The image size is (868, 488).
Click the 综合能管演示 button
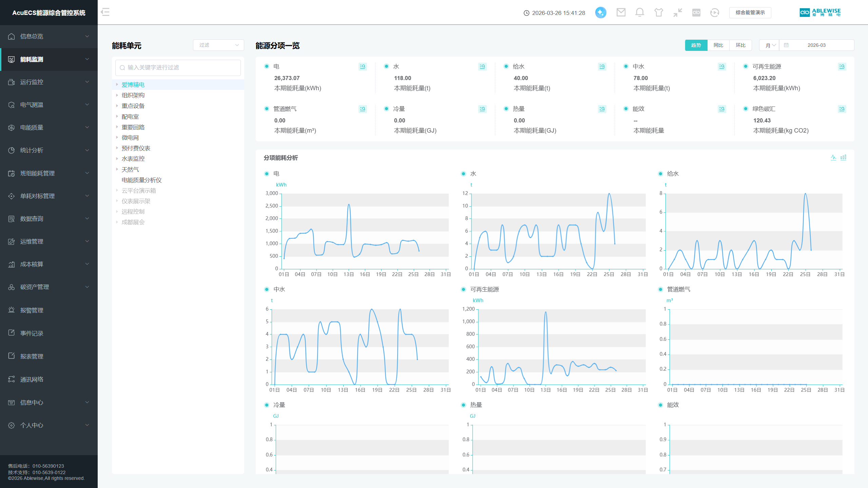tap(750, 13)
